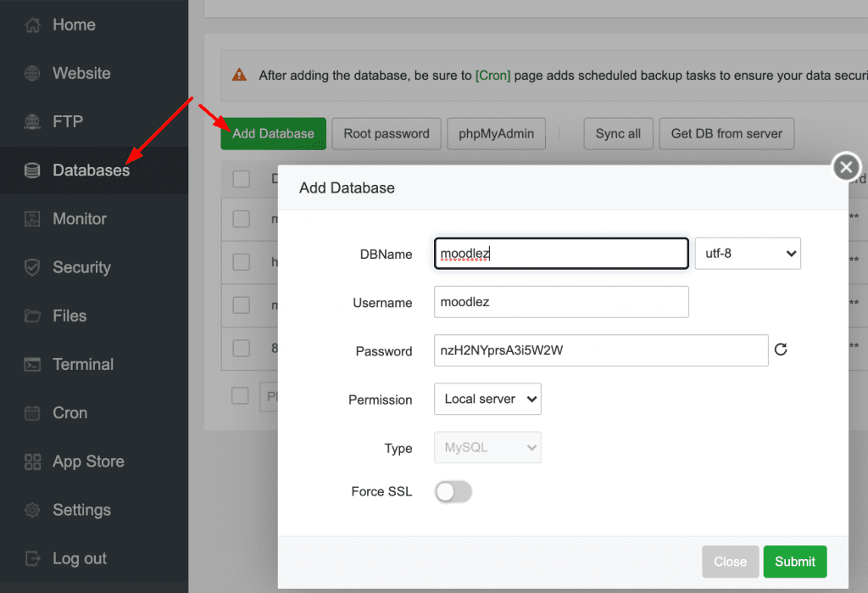The height and width of the screenshot is (593, 868).
Task: Expand the Permission Local server dropdown
Action: click(x=487, y=399)
